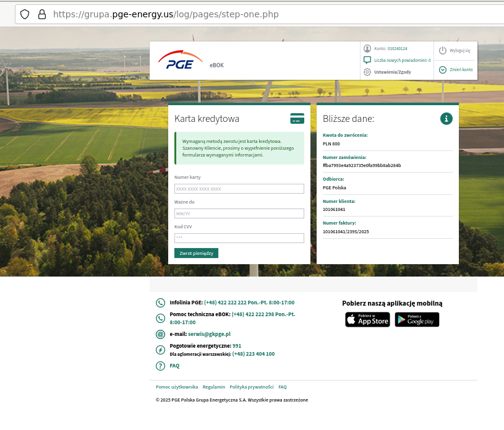Open the Pobierz w App Store badge
The width and height of the screenshot is (504, 430).
(x=367, y=319)
